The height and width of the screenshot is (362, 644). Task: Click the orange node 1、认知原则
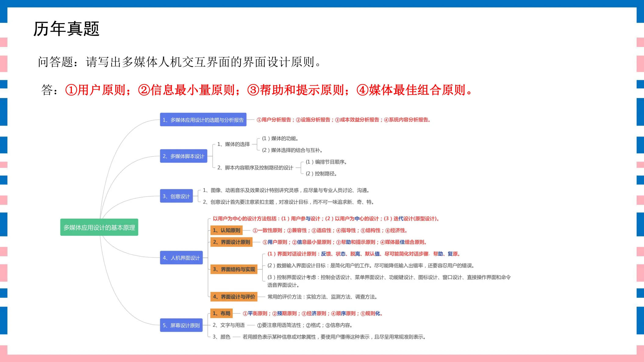click(x=226, y=230)
